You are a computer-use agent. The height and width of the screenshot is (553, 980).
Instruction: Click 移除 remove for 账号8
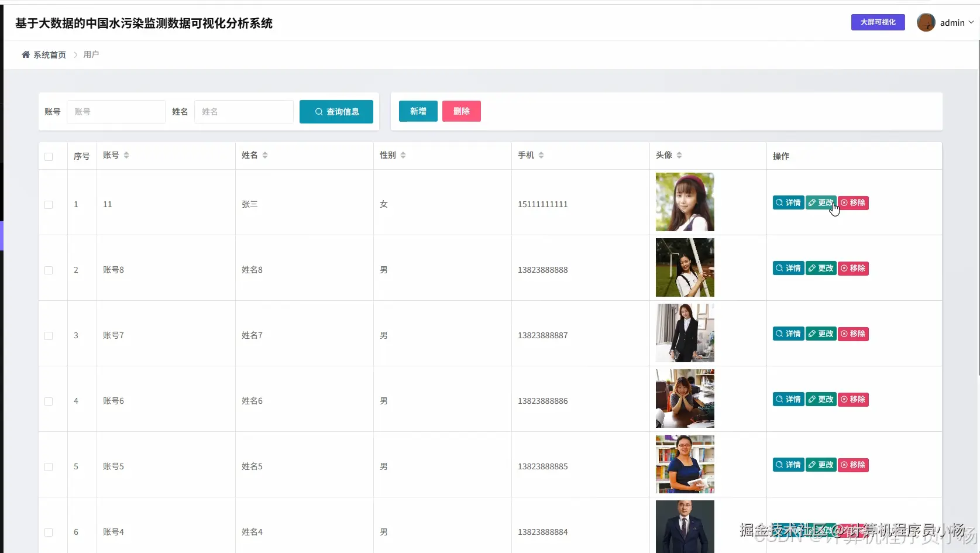(x=853, y=268)
